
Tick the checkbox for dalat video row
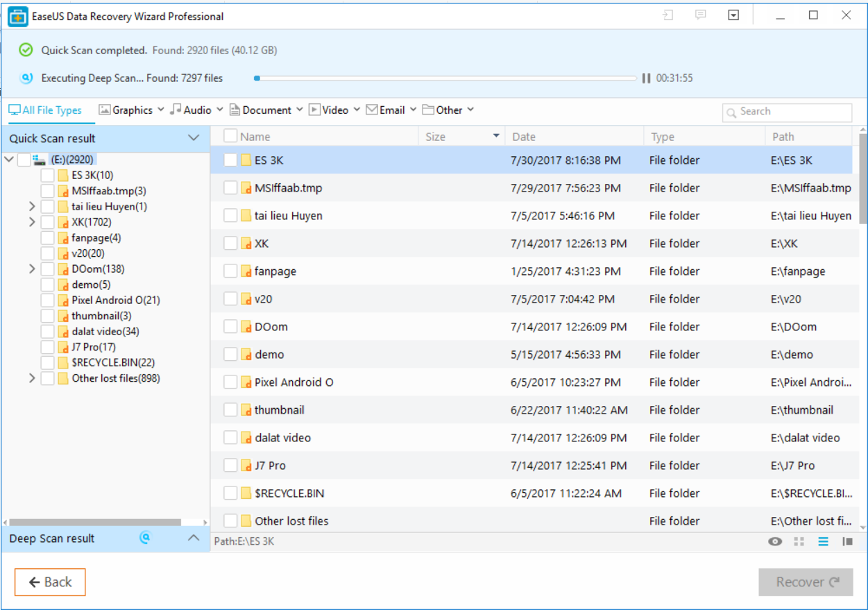click(230, 438)
